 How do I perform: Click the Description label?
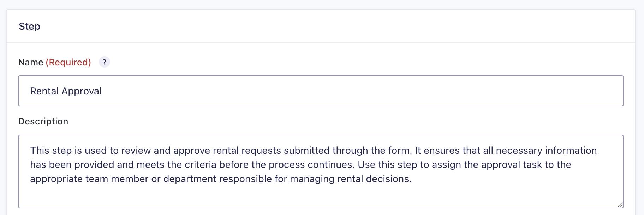[x=43, y=121]
